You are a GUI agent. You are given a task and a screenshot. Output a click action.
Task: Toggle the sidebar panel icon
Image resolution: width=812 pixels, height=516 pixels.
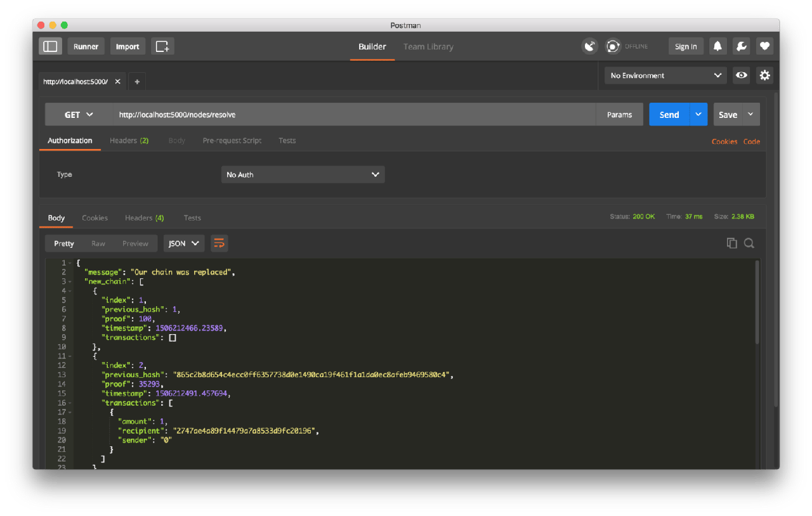[x=50, y=46]
